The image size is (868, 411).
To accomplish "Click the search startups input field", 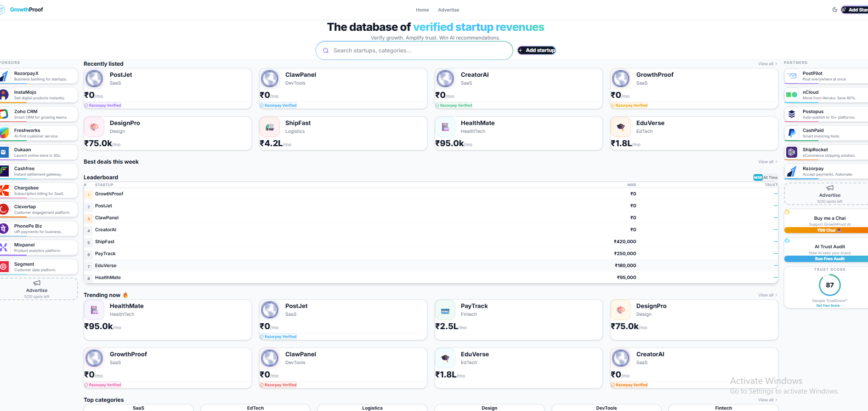I will [x=414, y=51].
